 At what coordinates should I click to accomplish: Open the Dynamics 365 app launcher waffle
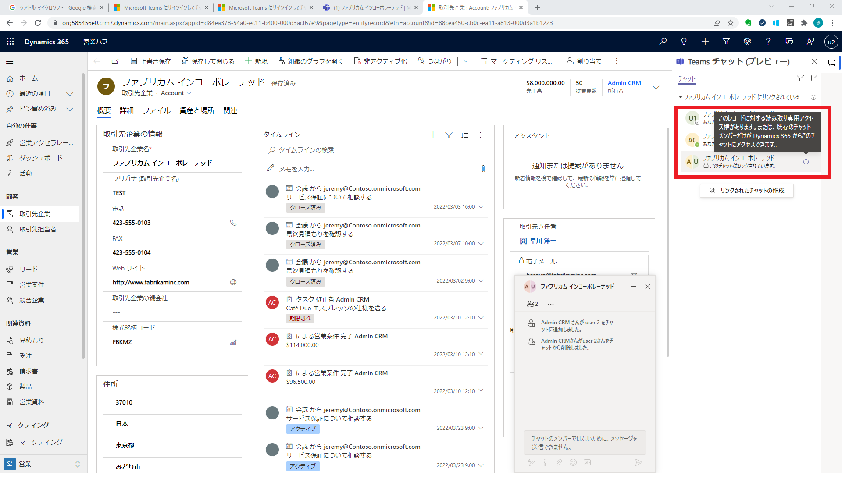(11, 42)
